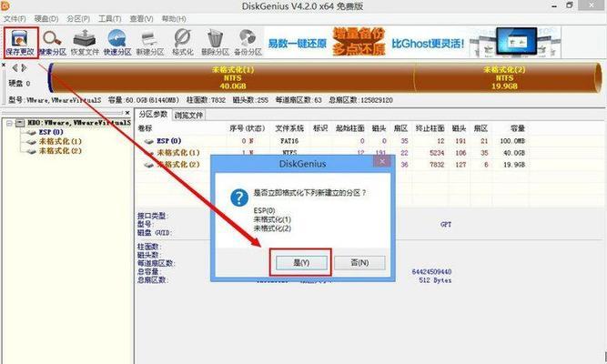This screenshot has height=364, width=607.
Task: Click the 恢复文件 (Recover Files) icon
Action: coord(85,42)
